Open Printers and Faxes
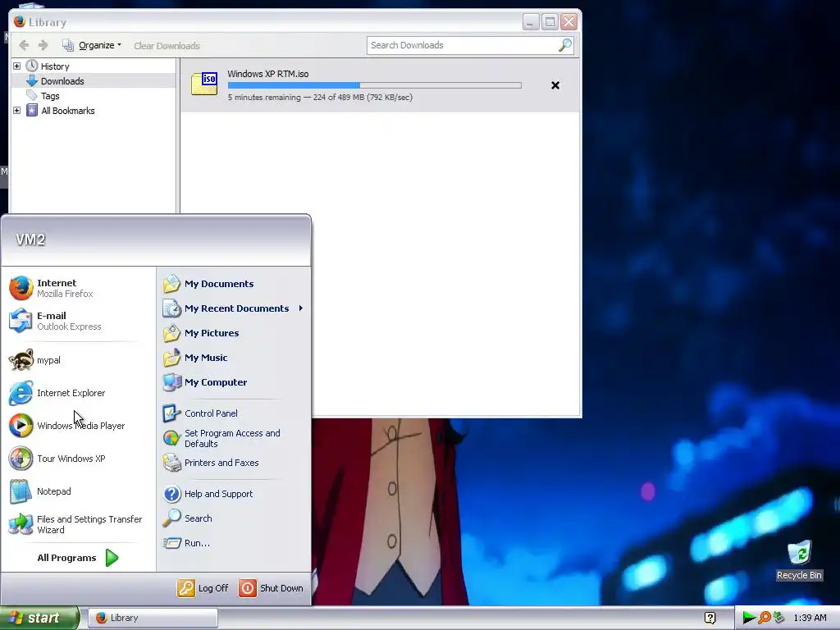 click(211, 463)
